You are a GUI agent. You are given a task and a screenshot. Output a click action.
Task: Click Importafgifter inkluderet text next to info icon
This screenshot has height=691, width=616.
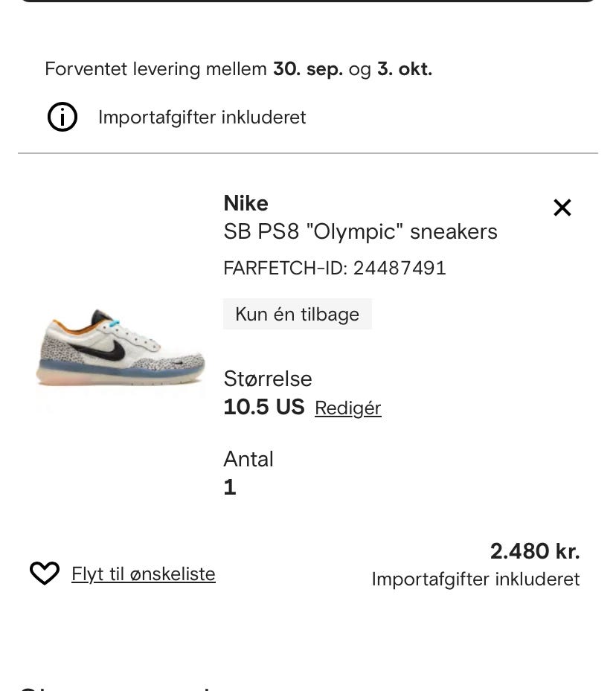tap(202, 118)
